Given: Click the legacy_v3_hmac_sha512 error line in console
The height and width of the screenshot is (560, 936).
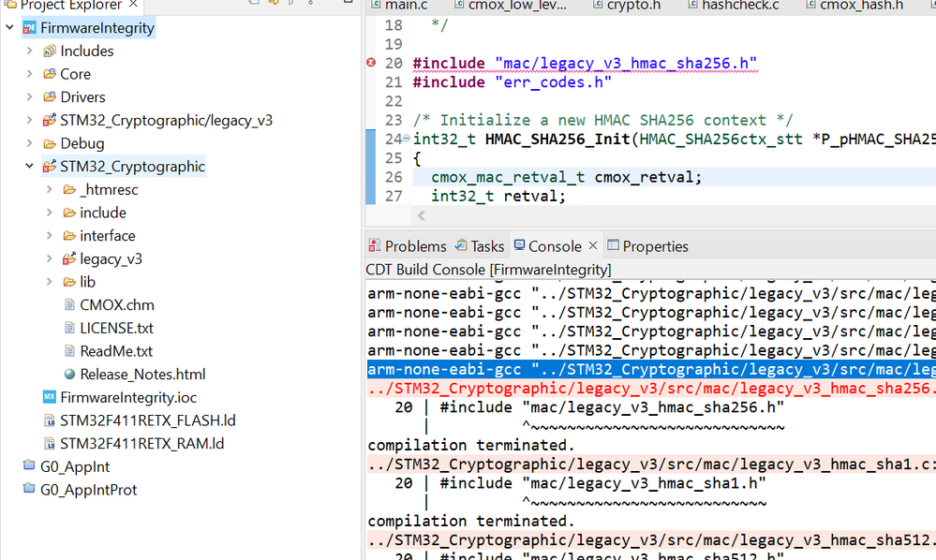Looking at the screenshot, I should point(651,540).
